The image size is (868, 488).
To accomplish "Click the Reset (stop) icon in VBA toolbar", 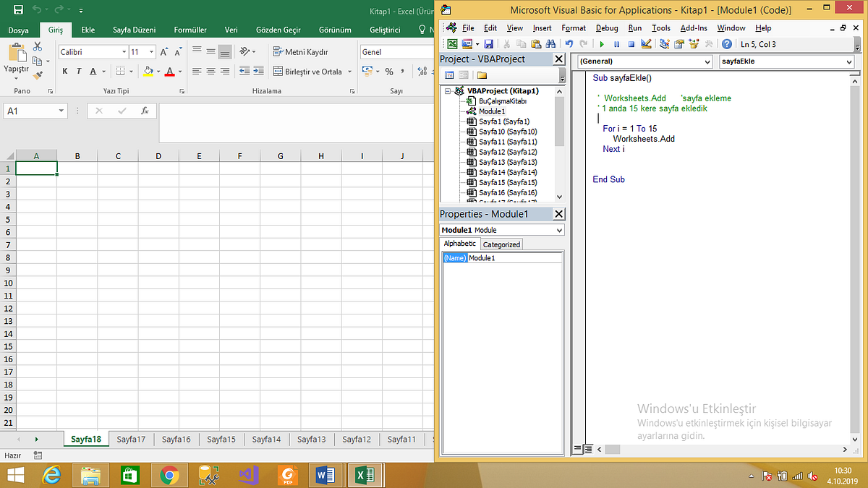I will coord(631,43).
